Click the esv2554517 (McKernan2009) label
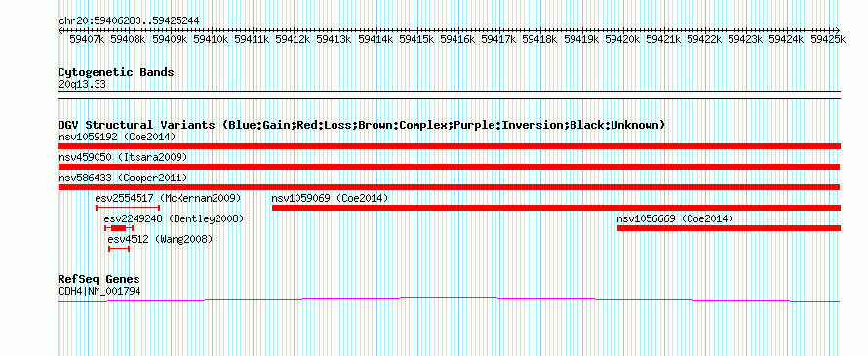 pos(169,198)
